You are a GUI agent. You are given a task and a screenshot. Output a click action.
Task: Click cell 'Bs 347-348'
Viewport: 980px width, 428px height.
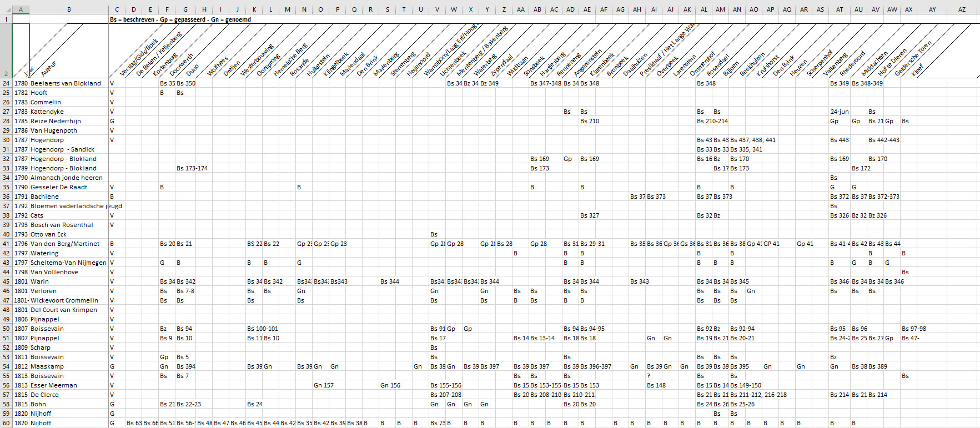pyautogui.click(x=545, y=83)
